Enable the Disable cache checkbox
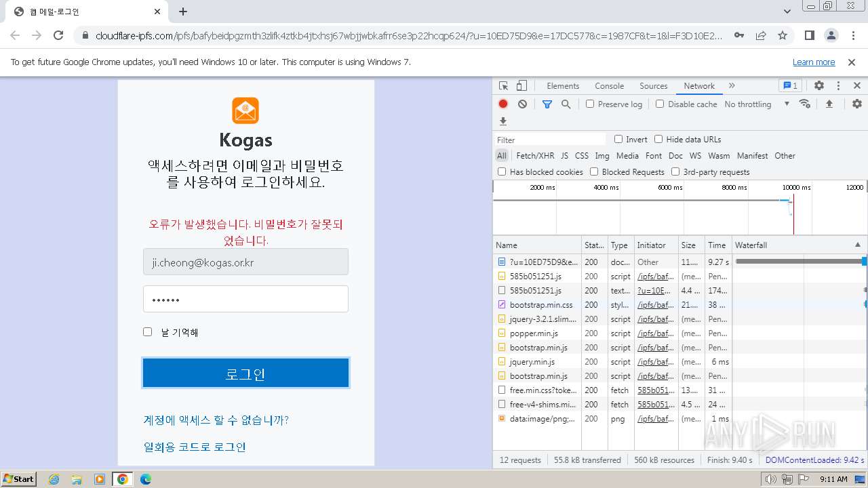 click(x=660, y=104)
